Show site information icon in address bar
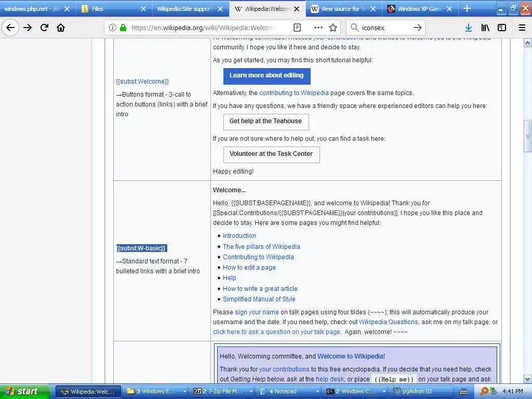532x399 pixels. pos(112,28)
